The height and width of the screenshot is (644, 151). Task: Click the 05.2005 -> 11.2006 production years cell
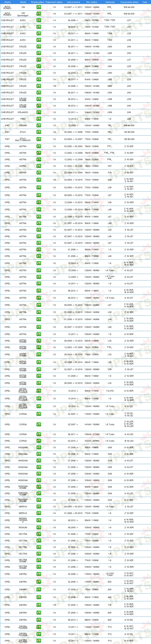pos(73,132)
